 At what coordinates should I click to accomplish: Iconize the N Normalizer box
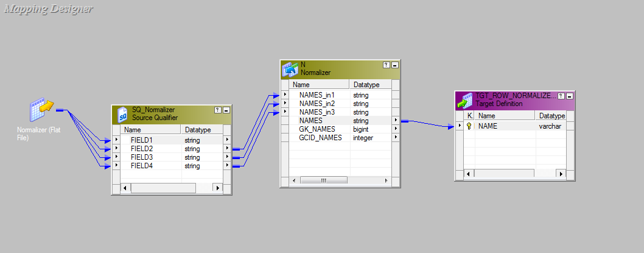click(x=394, y=65)
